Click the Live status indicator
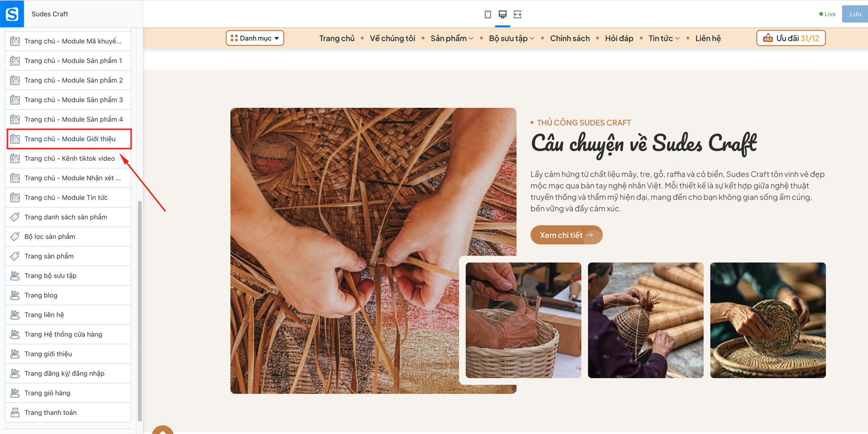The image size is (868, 434). click(827, 14)
